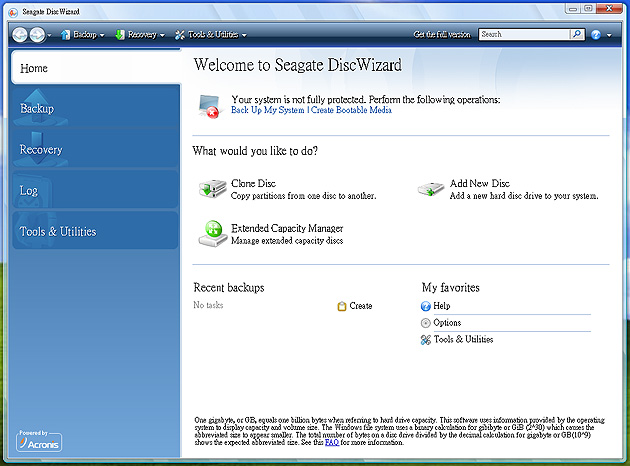Select the Home sidebar tab
This screenshot has height=466, width=630.
pos(96,67)
